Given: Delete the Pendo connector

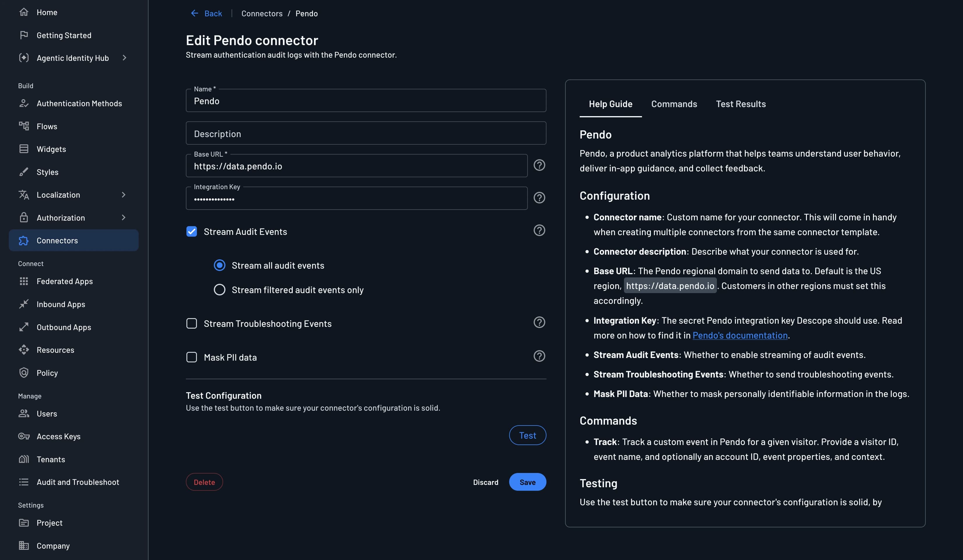Looking at the screenshot, I should (x=204, y=482).
